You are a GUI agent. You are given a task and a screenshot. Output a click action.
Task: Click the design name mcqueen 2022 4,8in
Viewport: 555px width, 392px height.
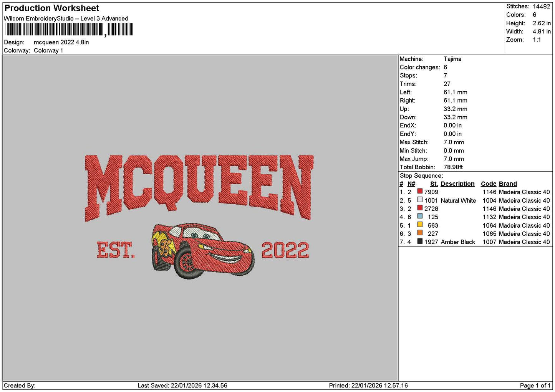tap(61, 42)
